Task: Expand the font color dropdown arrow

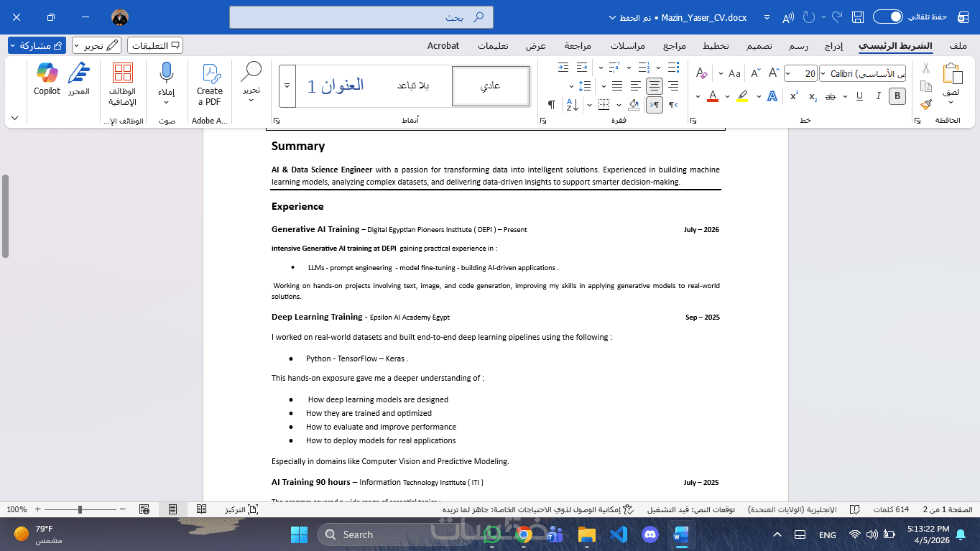Action: (698, 96)
